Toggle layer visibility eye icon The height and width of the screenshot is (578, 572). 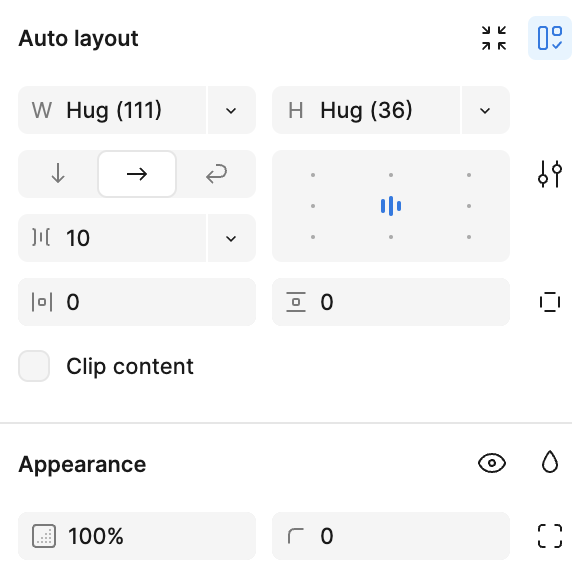coord(492,463)
